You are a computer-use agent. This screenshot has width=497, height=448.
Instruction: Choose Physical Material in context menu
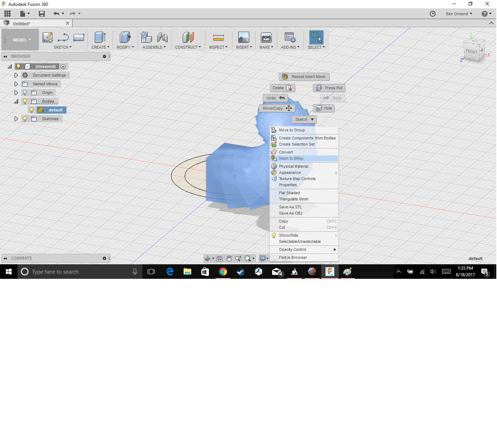tap(304, 166)
